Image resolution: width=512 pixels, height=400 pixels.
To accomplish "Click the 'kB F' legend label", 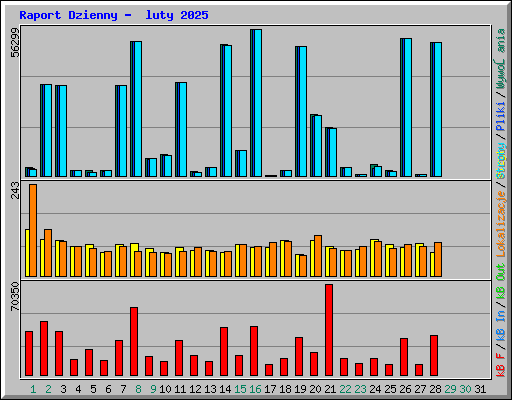I will [x=501, y=364].
